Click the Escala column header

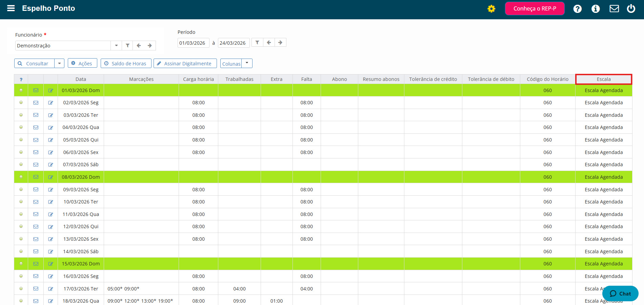604,79
